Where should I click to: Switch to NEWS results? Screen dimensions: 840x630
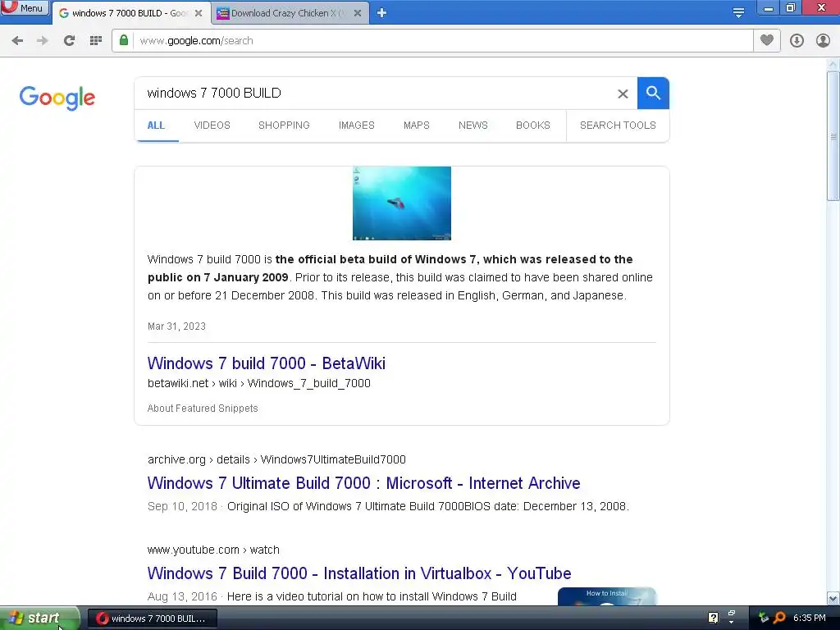pyautogui.click(x=473, y=126)
